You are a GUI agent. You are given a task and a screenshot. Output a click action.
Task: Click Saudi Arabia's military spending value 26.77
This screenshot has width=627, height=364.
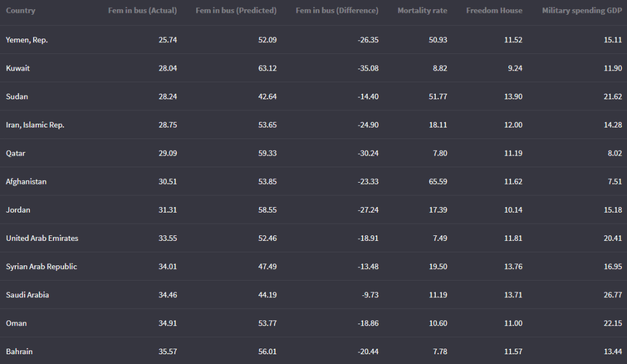pos(612,295)
